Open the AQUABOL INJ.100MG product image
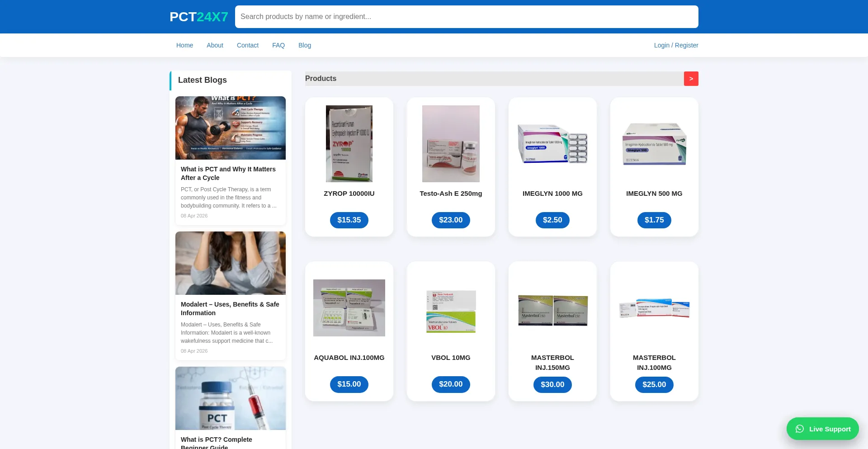The width and height of the screenshot is (868, 449). (x=349, y=308)
